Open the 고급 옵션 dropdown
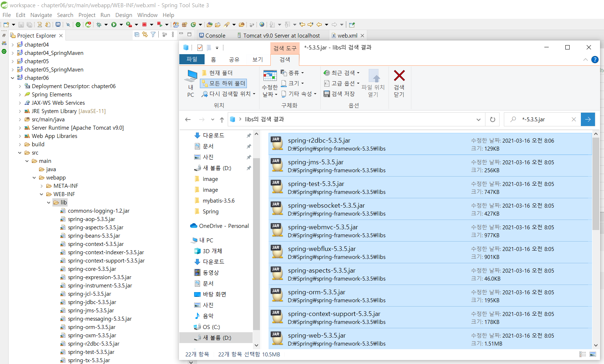 tap(342, 83)
